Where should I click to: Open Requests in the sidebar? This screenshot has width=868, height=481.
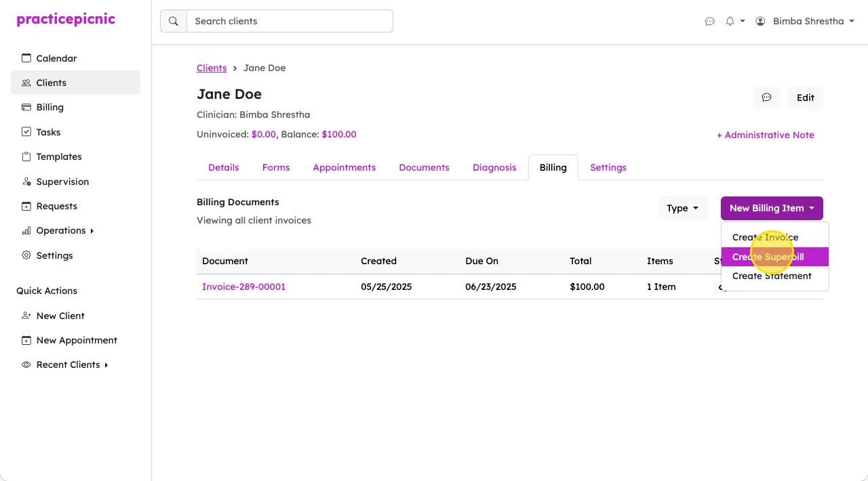[76, 206]
